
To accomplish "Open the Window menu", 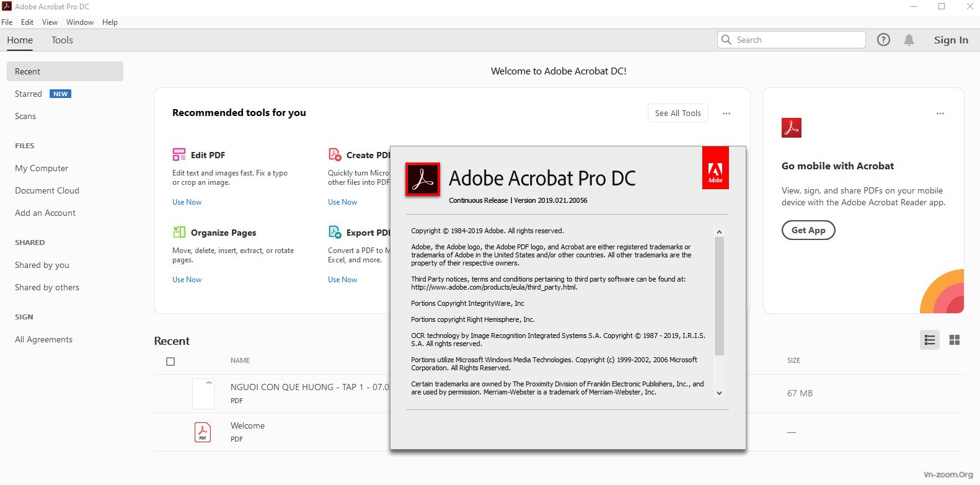I will click(x=80, y=22).
